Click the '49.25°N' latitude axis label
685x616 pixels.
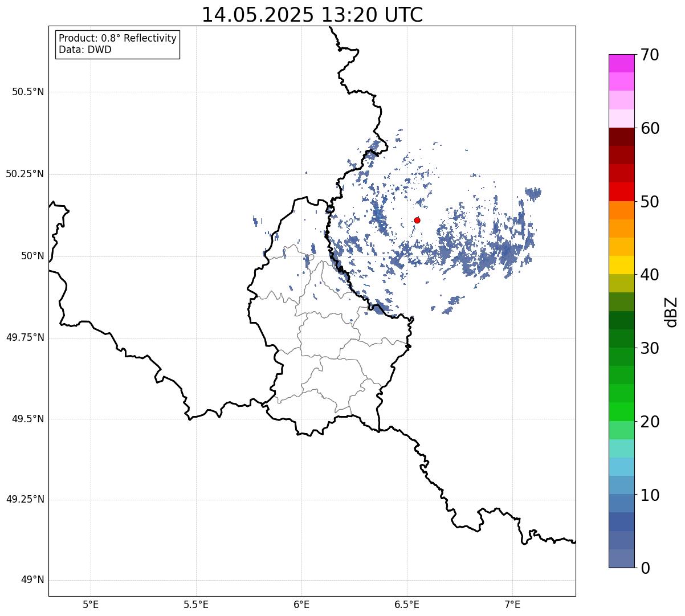tap(25, 499)
